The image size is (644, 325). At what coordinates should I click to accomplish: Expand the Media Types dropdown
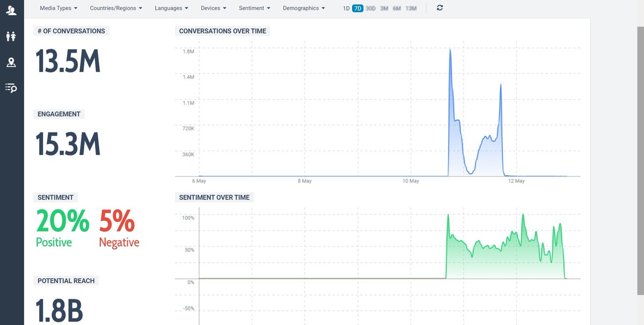[58, 8]
